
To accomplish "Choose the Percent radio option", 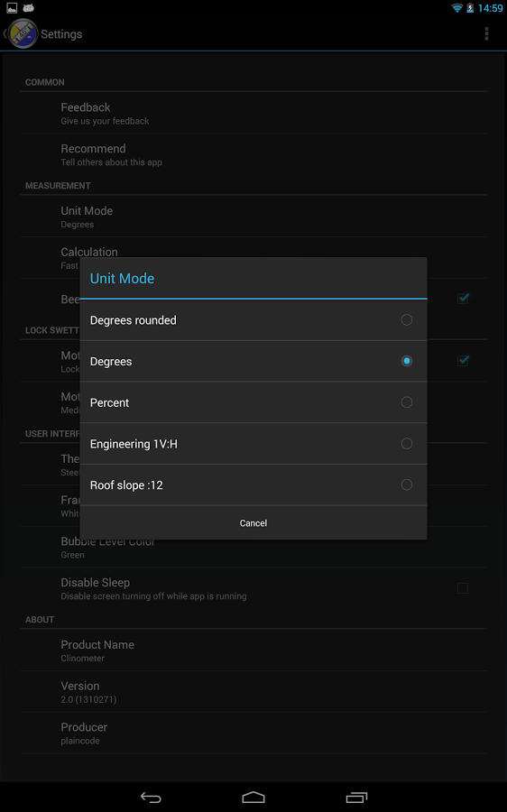I will coord(253,402).
